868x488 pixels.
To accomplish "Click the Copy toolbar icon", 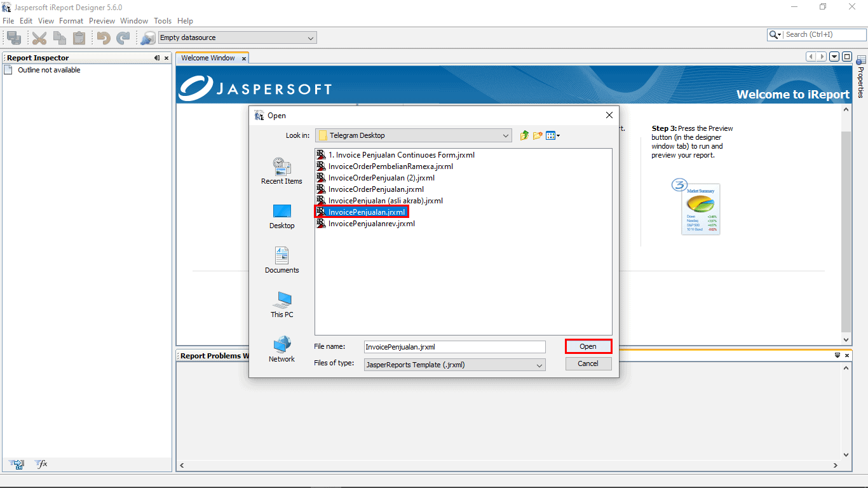I will pyautogui.click(x=60, y=38).
